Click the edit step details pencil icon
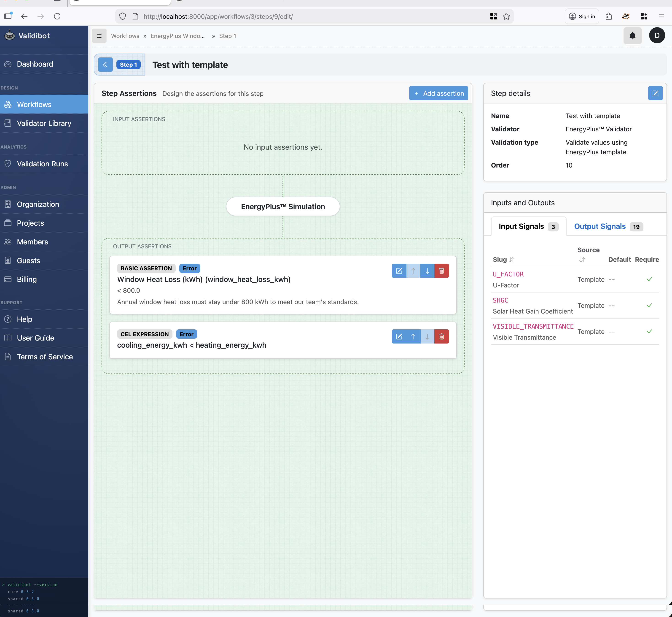Screen dimensions: 672x617 click(655, 93)
